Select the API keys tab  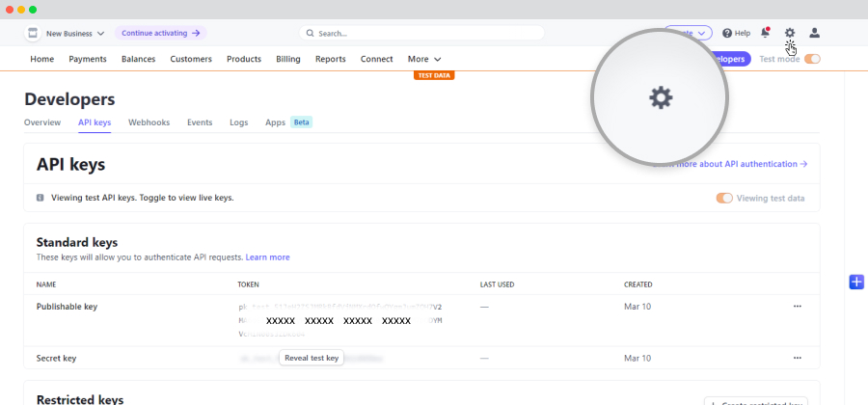[x=95, y=122]
